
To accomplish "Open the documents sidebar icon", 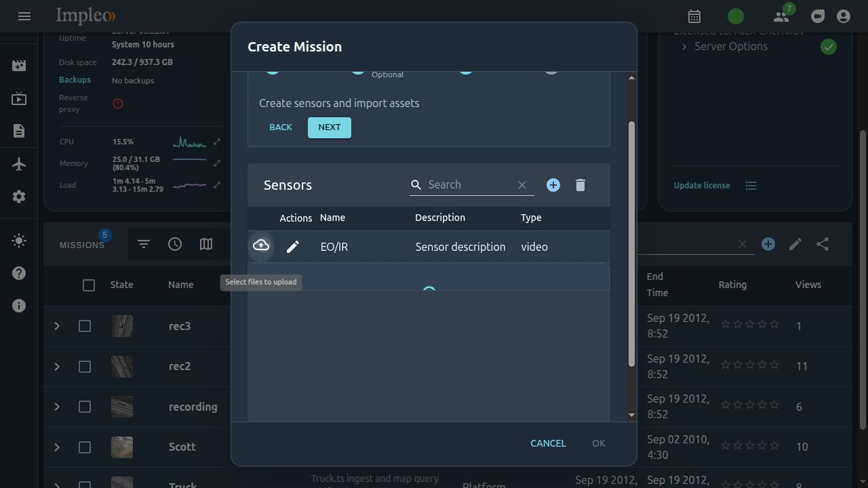I will click(19, 131).
